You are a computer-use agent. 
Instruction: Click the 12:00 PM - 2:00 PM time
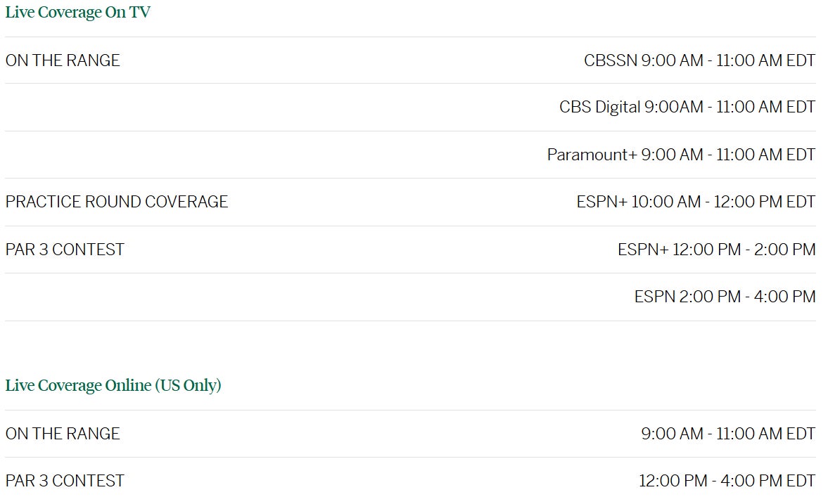click(x=744, y=250)
